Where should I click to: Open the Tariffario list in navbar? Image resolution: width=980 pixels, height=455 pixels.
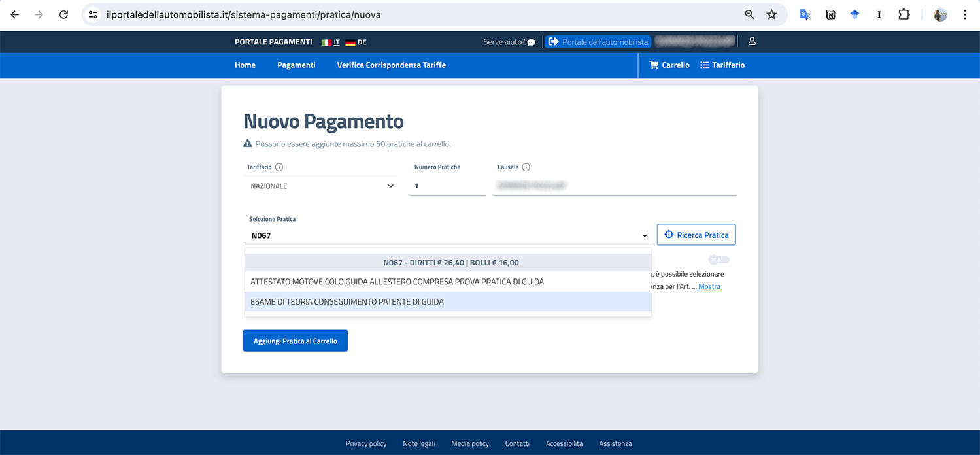(x=722, y=65)
